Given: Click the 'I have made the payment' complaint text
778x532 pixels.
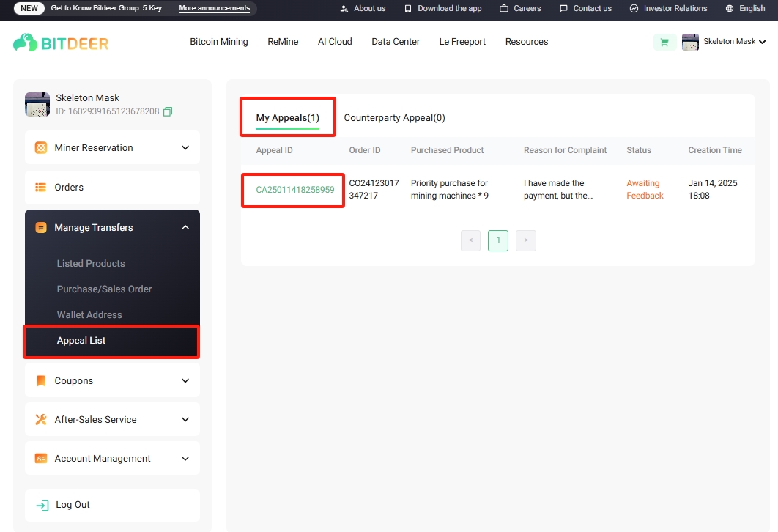Looking at the screenshot, I should click(558, 190).
